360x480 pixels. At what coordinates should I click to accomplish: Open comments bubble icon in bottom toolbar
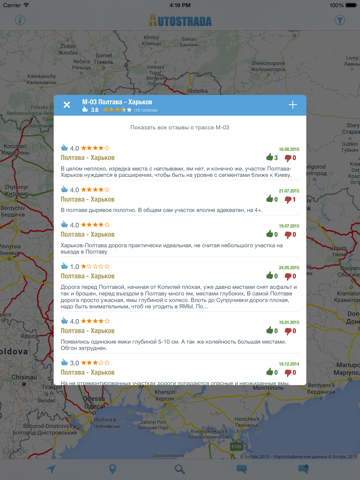coord(242,469)
